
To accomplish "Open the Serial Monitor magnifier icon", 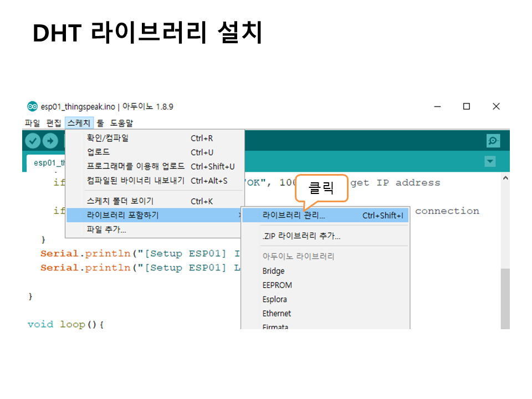I will pos(493,140).
